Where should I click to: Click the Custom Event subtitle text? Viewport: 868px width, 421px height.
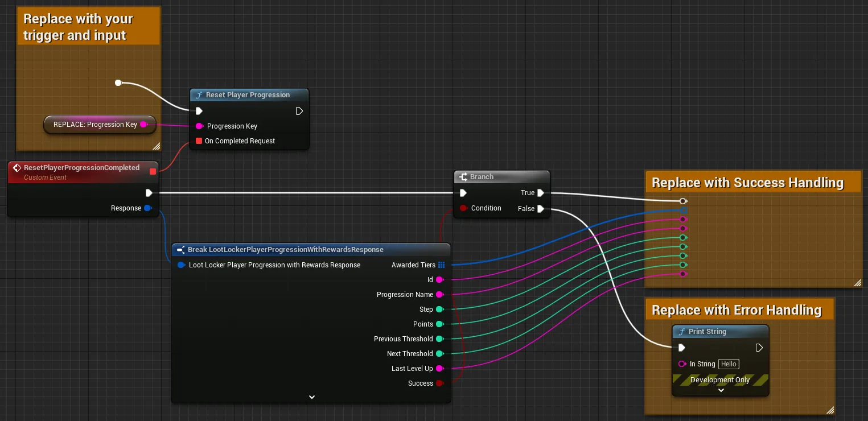pyautogui.click(x=46, y=178)
